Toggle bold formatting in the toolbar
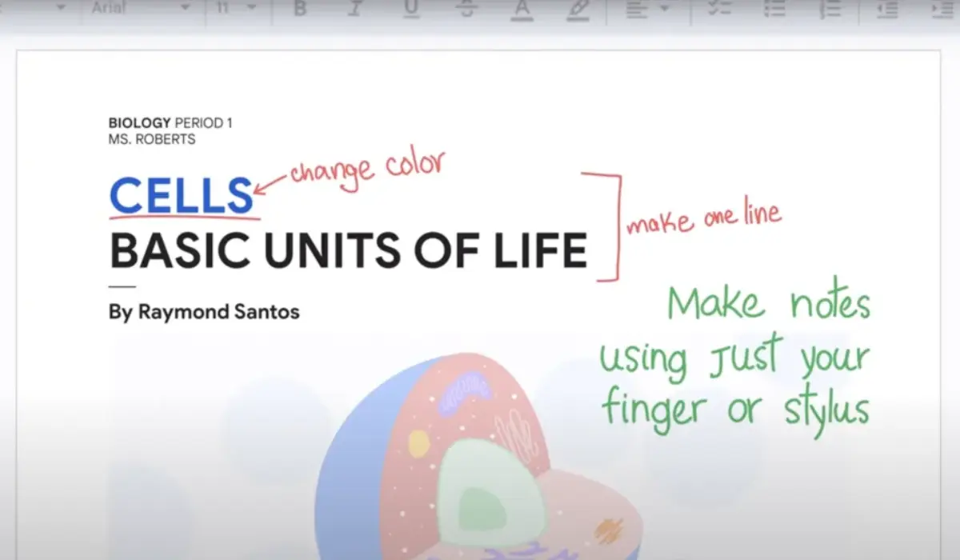 tap(300, 8)
